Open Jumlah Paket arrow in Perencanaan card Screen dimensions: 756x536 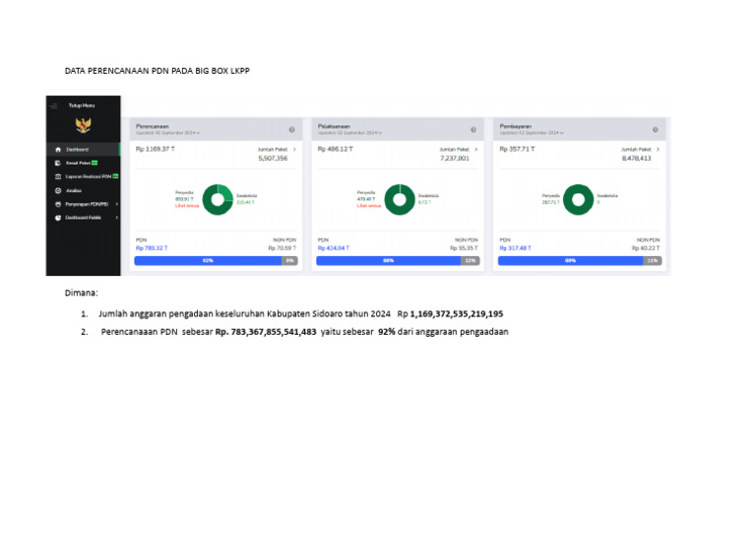pyautogui.click(x=294, y=150)
